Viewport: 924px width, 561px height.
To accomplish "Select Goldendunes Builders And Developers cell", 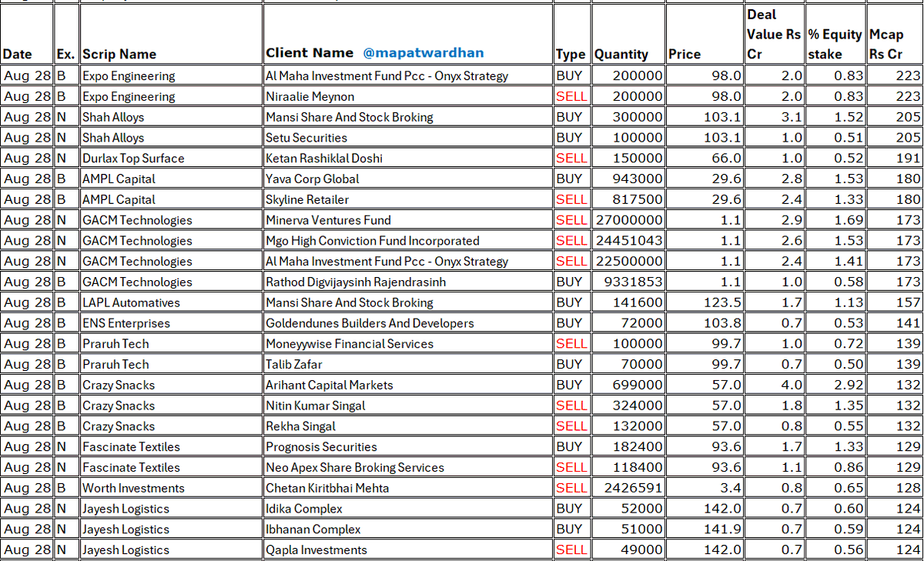I will click(407, 323).
